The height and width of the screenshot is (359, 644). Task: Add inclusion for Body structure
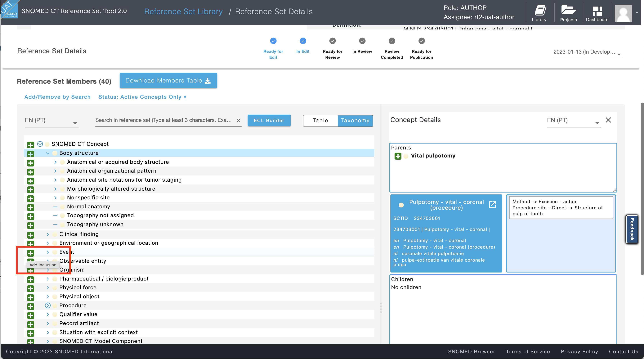click(30, 154)
